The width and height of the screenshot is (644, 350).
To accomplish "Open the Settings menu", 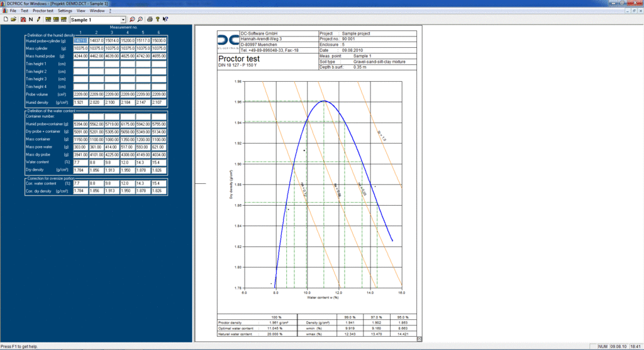I will pos(65,11).
